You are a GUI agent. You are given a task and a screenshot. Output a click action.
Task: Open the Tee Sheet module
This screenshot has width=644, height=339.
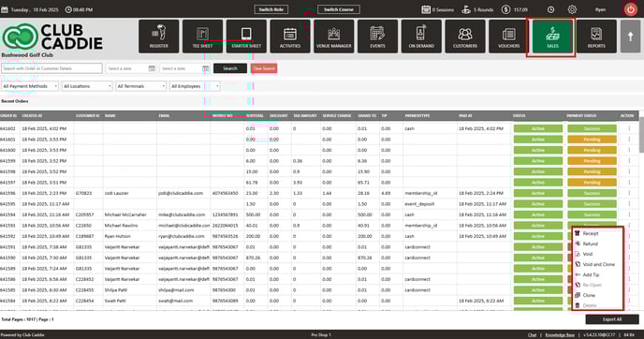[202, 37]
